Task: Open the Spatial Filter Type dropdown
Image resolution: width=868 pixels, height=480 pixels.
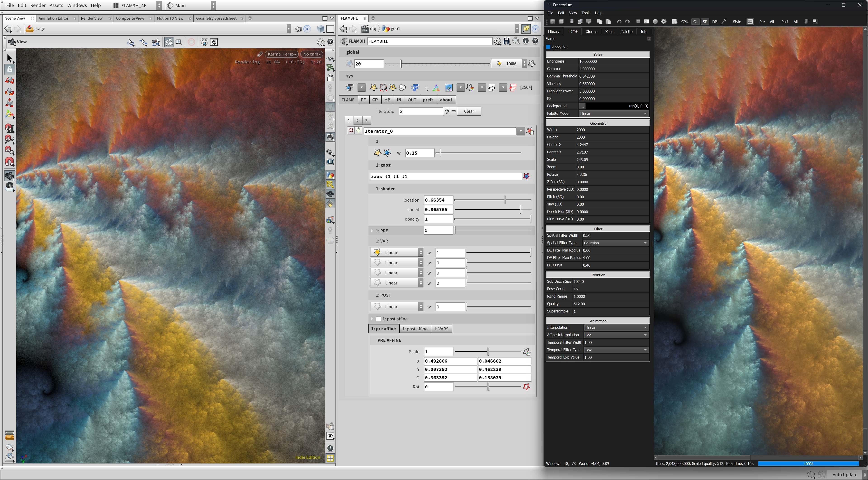Action: 615,243
